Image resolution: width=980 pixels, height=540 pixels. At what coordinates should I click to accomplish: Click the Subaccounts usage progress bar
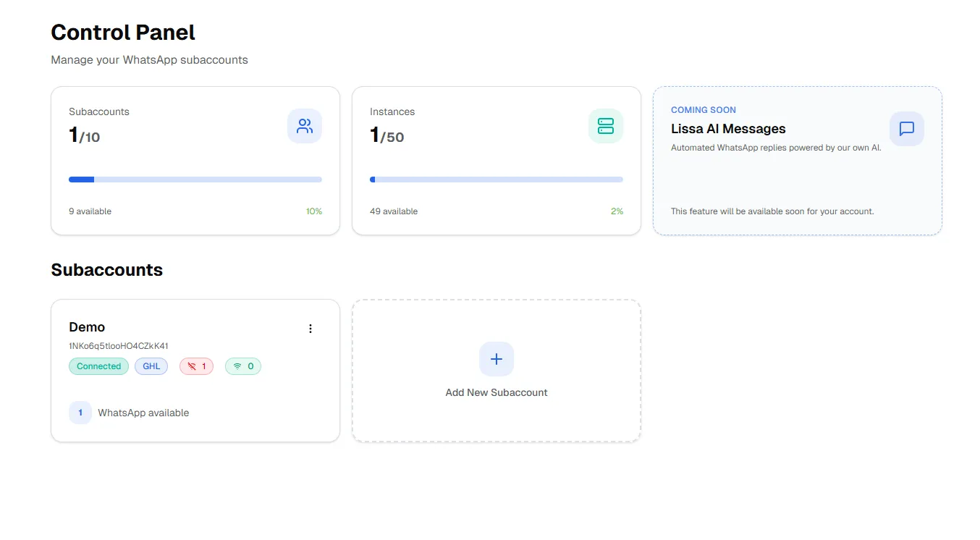(x=195, y=180)
